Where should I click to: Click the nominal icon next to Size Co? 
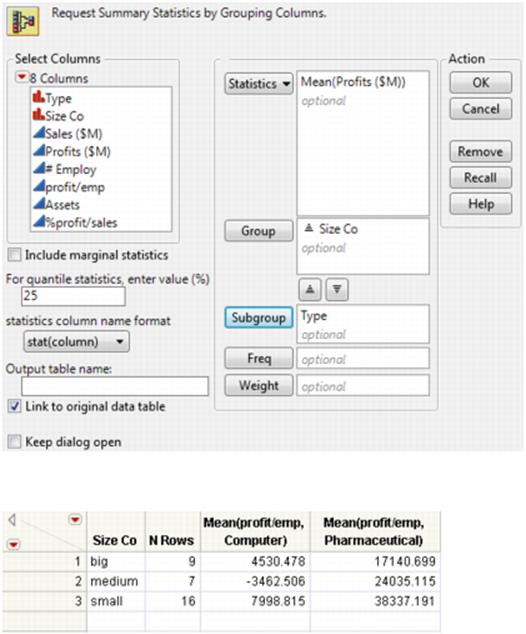39,115
